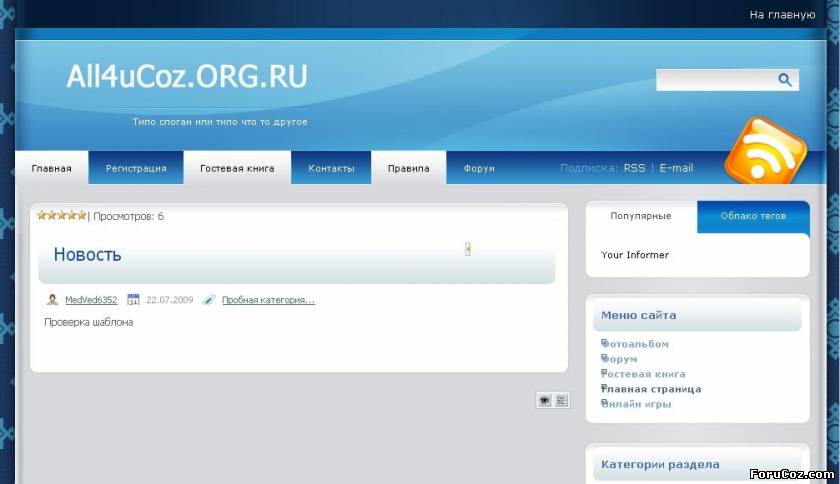Click the magnifier search icon
Viewport: 840px width, 484px height.
(785, 80)
